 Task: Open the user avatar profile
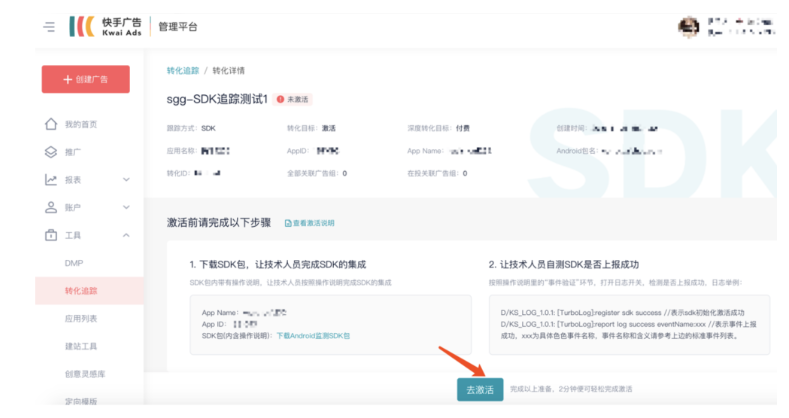pyautogui.click(x=688, y=27)
